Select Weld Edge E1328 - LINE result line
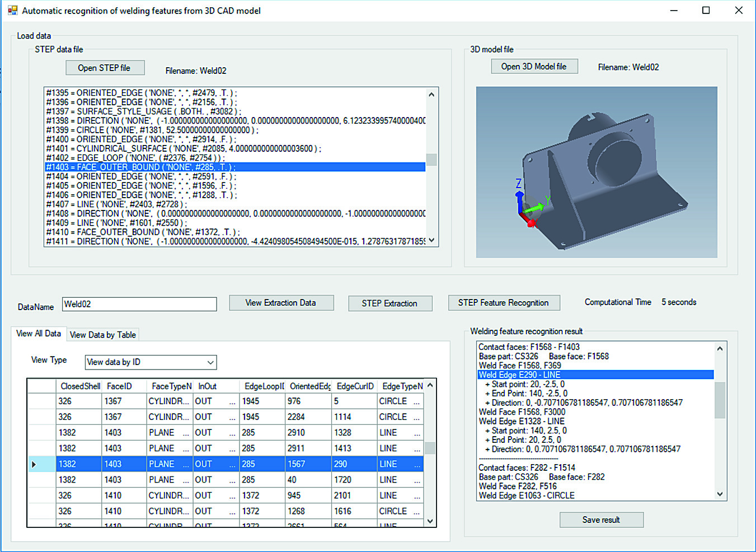 522,421
